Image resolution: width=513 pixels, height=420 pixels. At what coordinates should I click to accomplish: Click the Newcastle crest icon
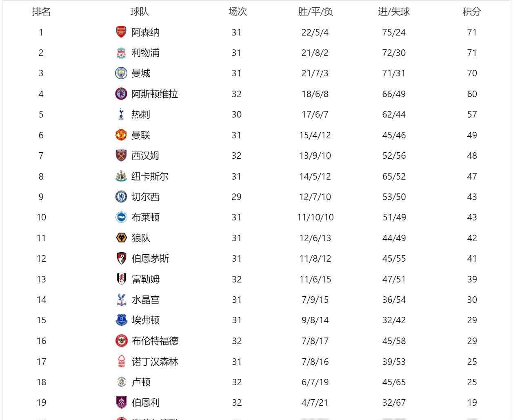[121, 176]
